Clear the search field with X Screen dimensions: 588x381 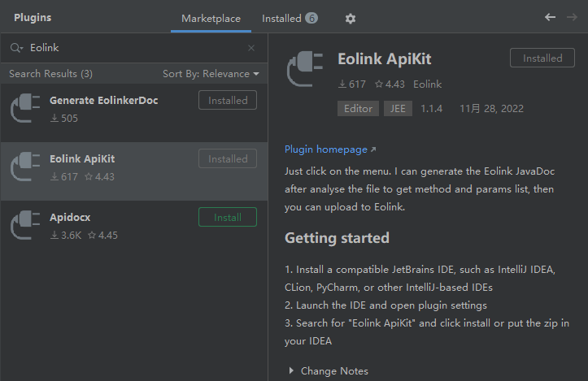pyautogui.click(x=251, y=48)
